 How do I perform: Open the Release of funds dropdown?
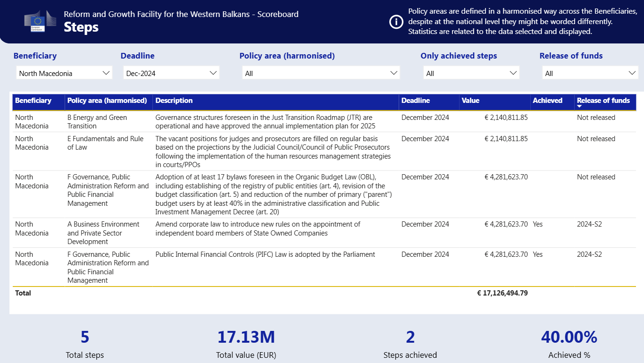coord(590,73)
